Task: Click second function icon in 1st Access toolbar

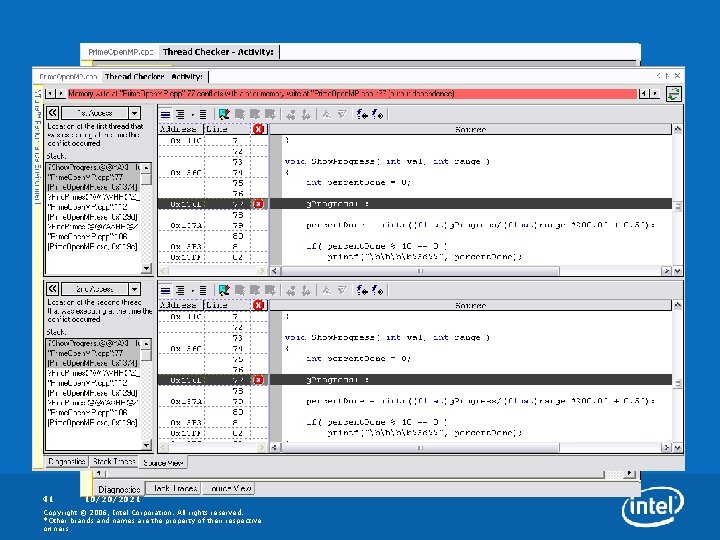Action: click(377, 114)
